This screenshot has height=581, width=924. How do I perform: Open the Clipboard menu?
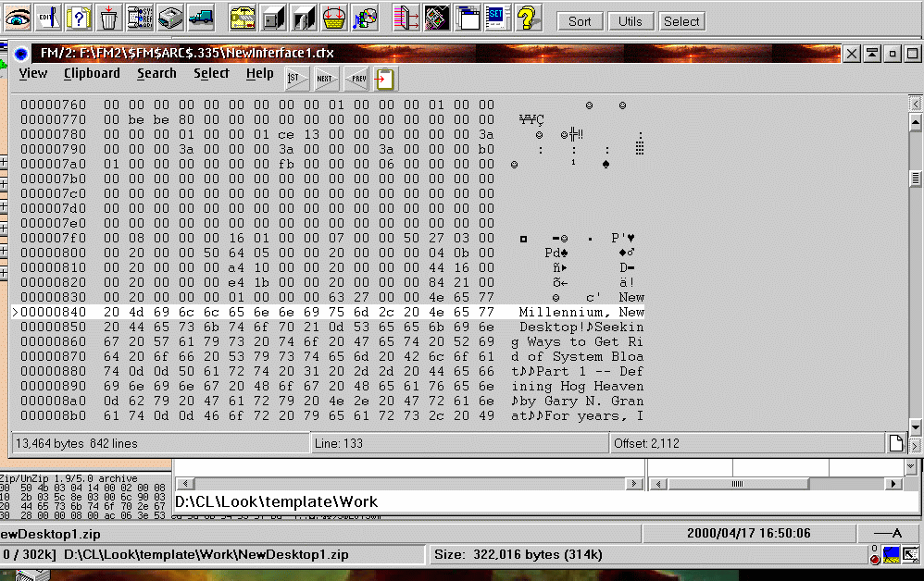pyautogui.click(x=92, y=73)
